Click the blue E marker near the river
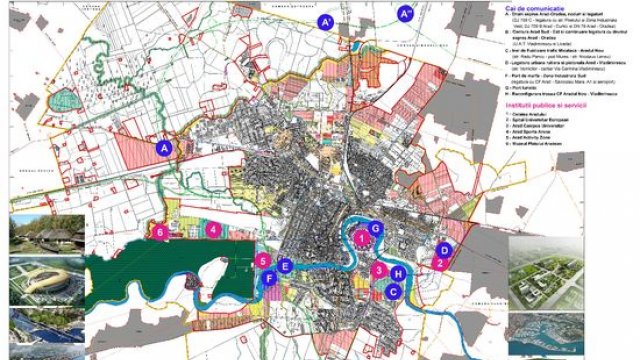This screenshot has height=360, width=640. [x=285, y=267]
